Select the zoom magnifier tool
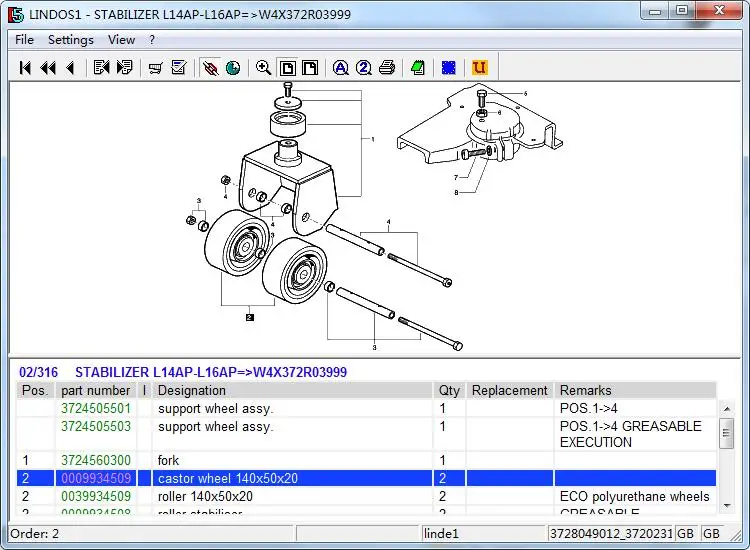 pos(264,68)
